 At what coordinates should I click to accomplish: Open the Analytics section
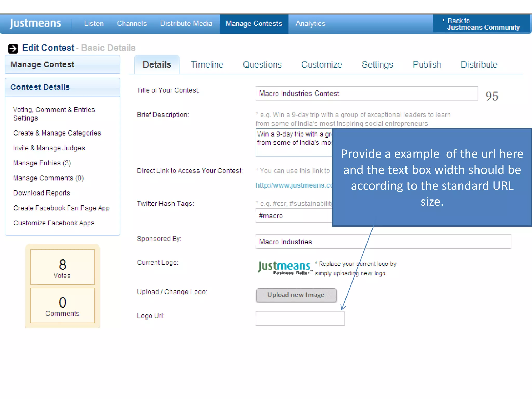coord(310,23)
